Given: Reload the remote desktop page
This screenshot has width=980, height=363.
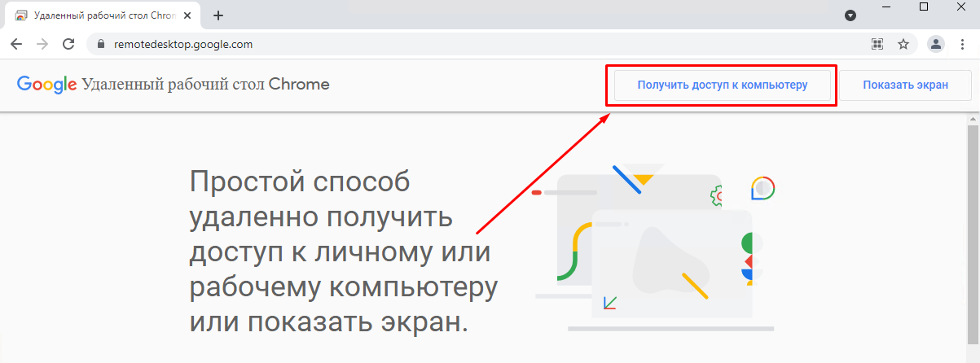Looking at the screenshot, I should tap(68, 44).
